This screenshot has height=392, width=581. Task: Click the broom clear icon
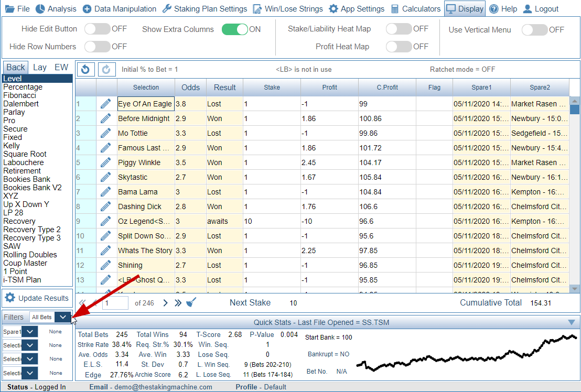[x=191, y=302]
